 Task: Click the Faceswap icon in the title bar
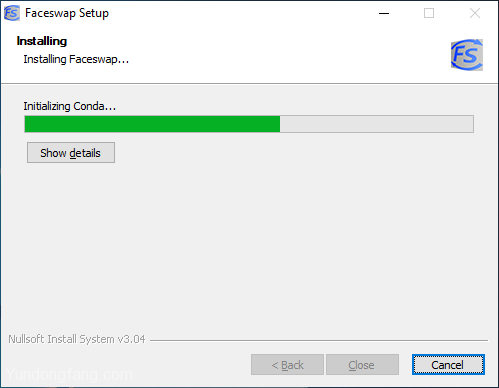[x=12, y=13]
